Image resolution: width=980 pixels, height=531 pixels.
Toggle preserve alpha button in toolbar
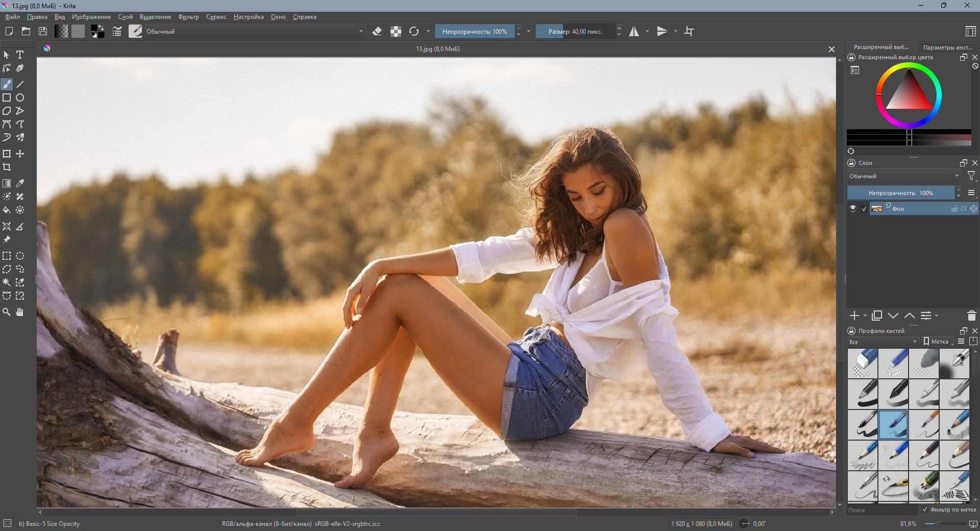point(396,31)
